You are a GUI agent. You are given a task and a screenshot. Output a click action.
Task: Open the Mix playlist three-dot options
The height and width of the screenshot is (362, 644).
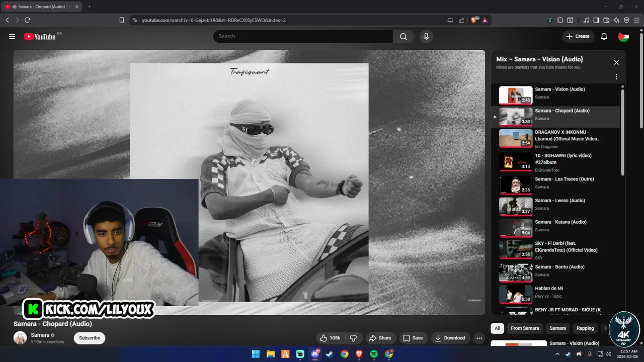[x=616, y=77]
